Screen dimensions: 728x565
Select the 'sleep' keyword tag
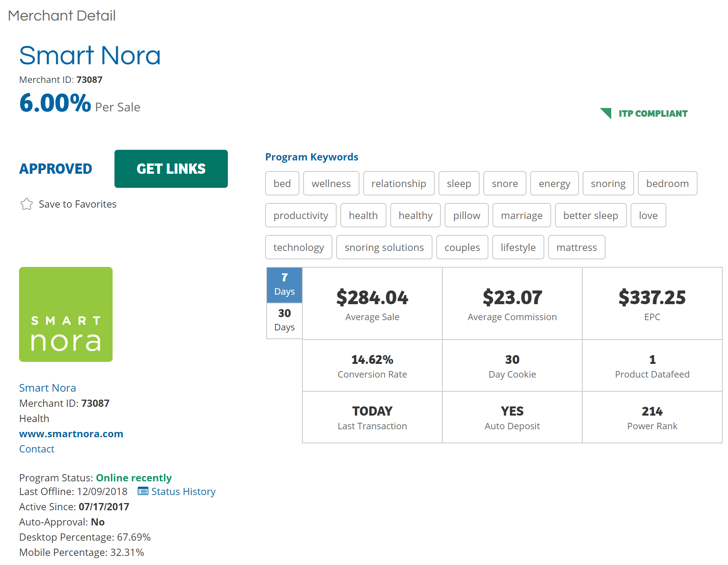click(x=459, y=183)
